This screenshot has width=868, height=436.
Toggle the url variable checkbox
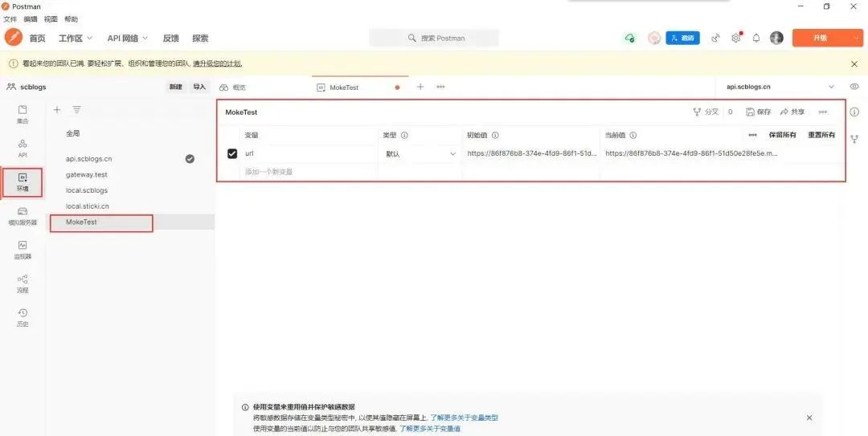[x=232, y=154]
